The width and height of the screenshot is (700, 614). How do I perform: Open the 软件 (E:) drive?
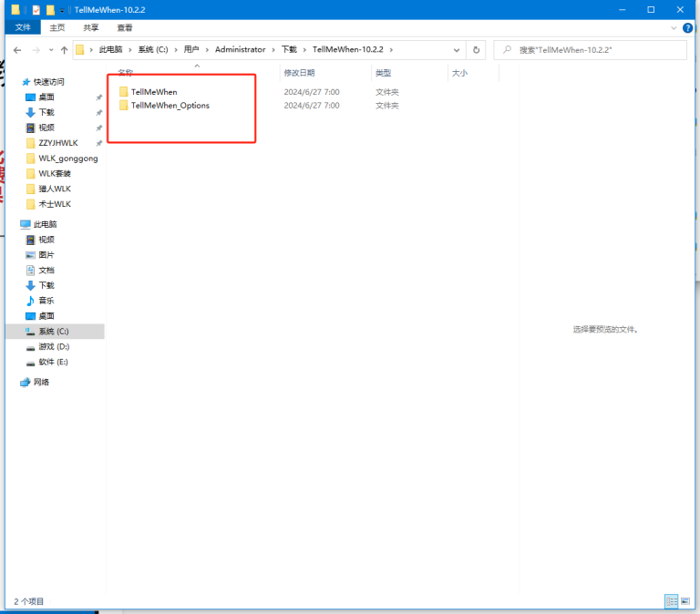(53, 362)
